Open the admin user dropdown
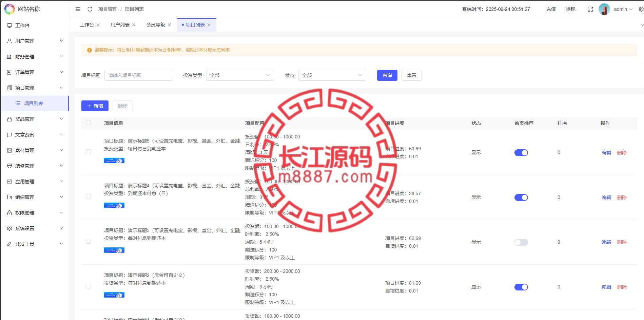 [623, 9]
